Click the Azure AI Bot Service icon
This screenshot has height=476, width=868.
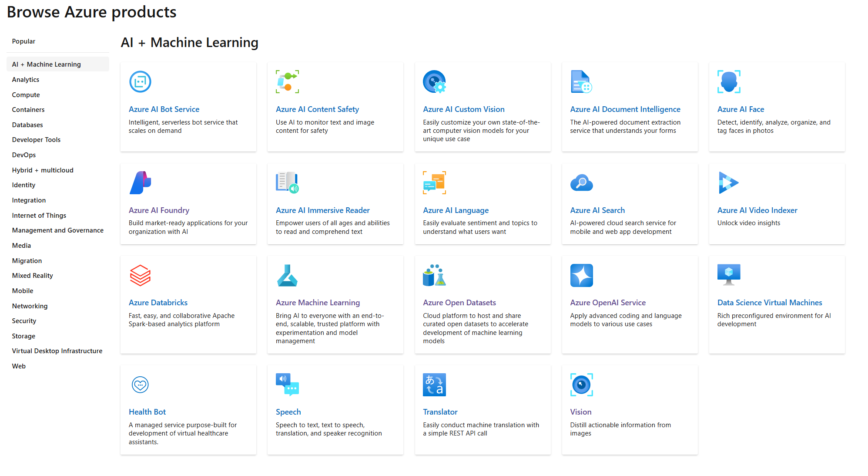coord(140,82)
